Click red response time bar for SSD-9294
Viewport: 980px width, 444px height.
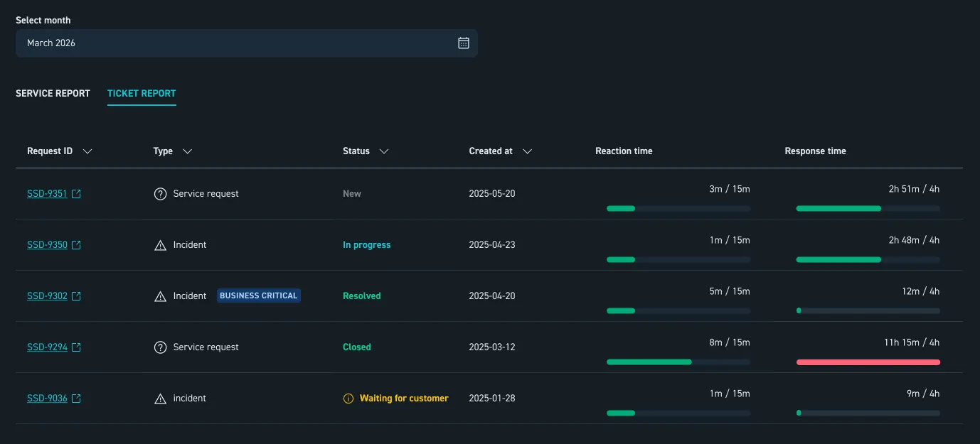(x=868, y=362)
